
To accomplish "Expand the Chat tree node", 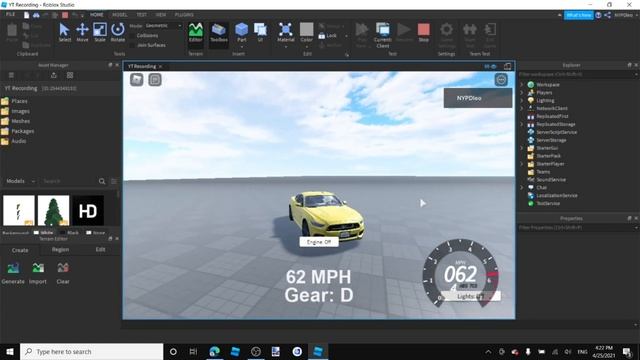I will point(522,187).
